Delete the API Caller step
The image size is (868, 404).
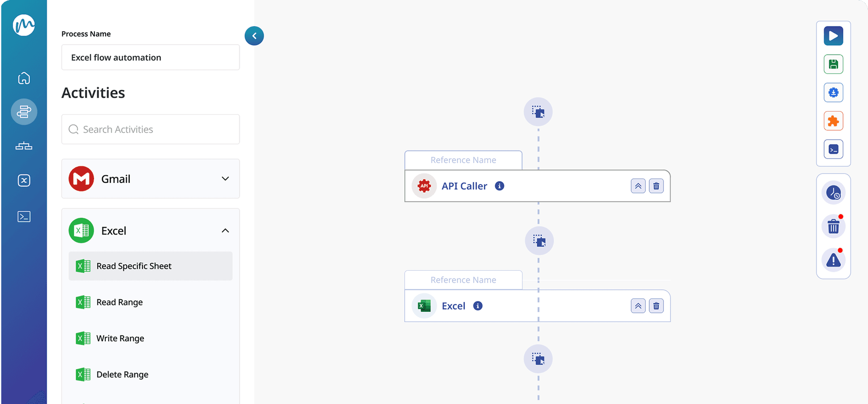pyautogui.click(x=656, y=186)
